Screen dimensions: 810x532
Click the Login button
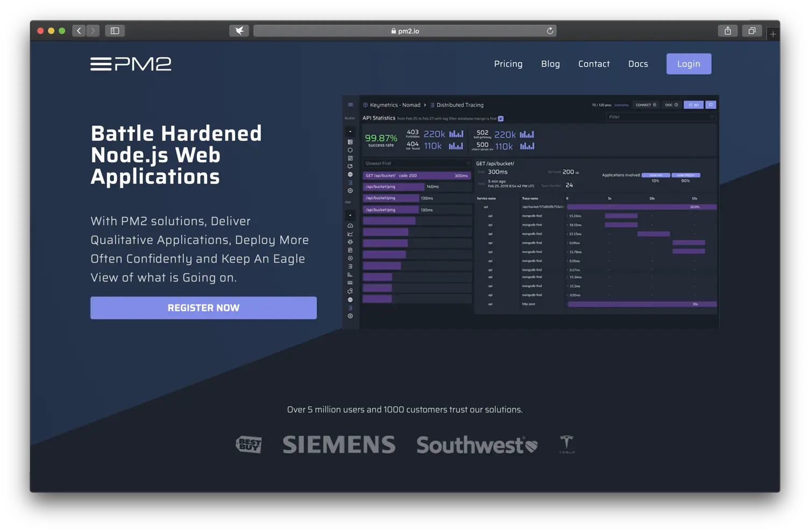tap(688, 64)
